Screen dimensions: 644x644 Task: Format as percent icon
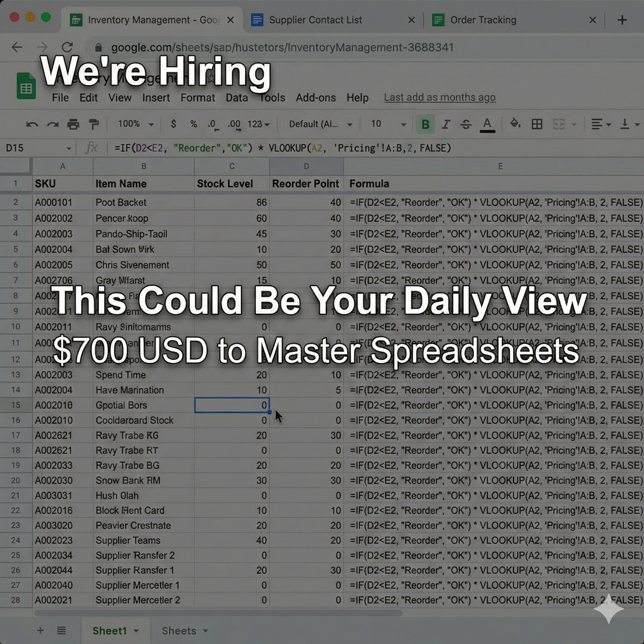[x=193, y=124]
